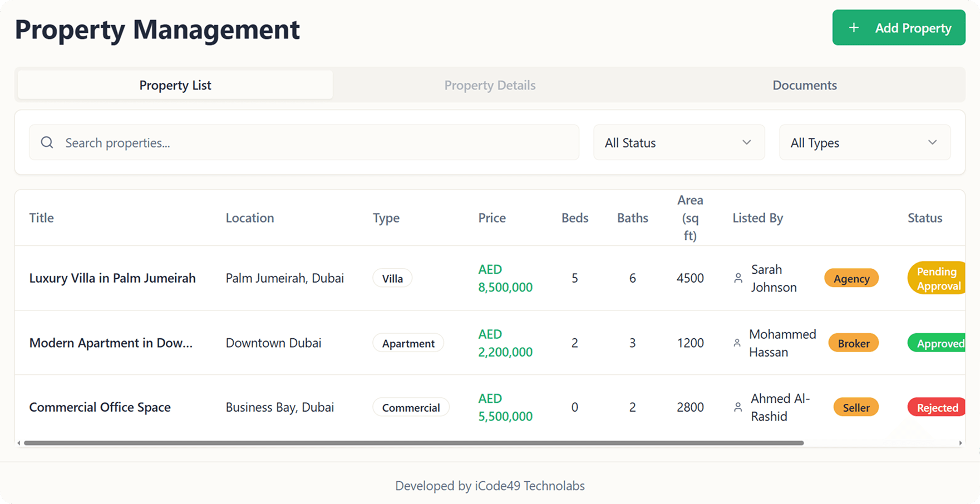Click the Add Property button

(899, 28)
